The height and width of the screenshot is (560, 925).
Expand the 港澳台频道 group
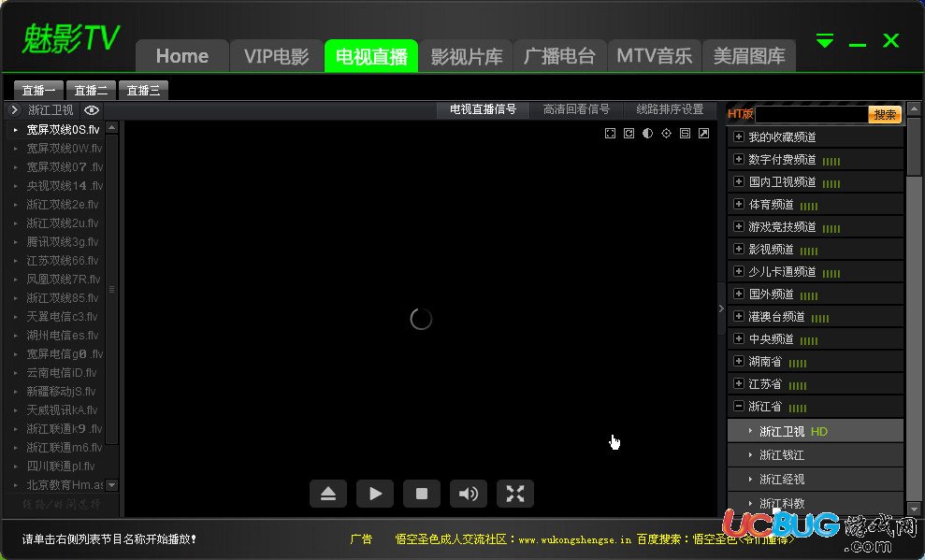tap(738, 316)
